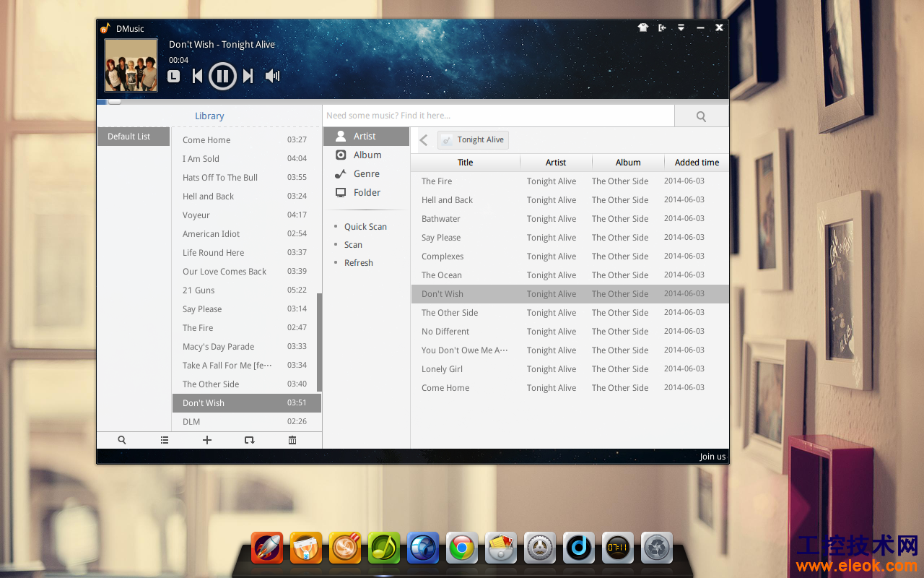Click the Join us link
The width and height of the screenshot is (924, 578).
712,457
